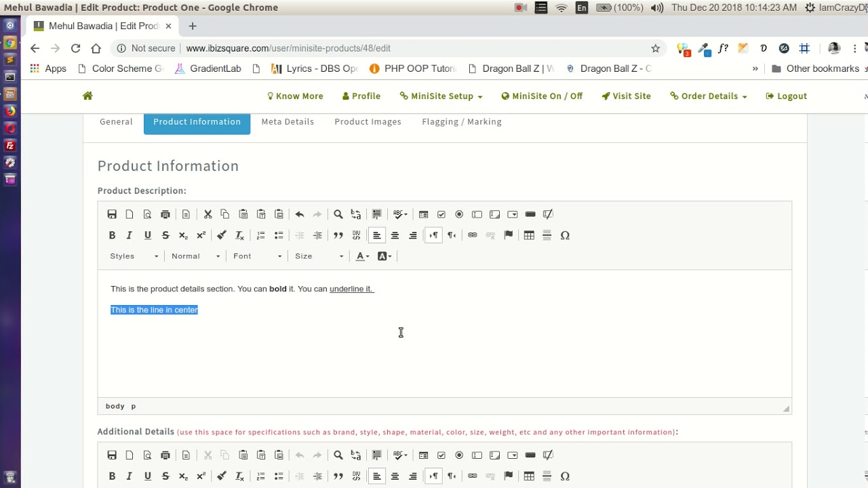Toggle Subscript in Product Description editor

click(183, 235)
